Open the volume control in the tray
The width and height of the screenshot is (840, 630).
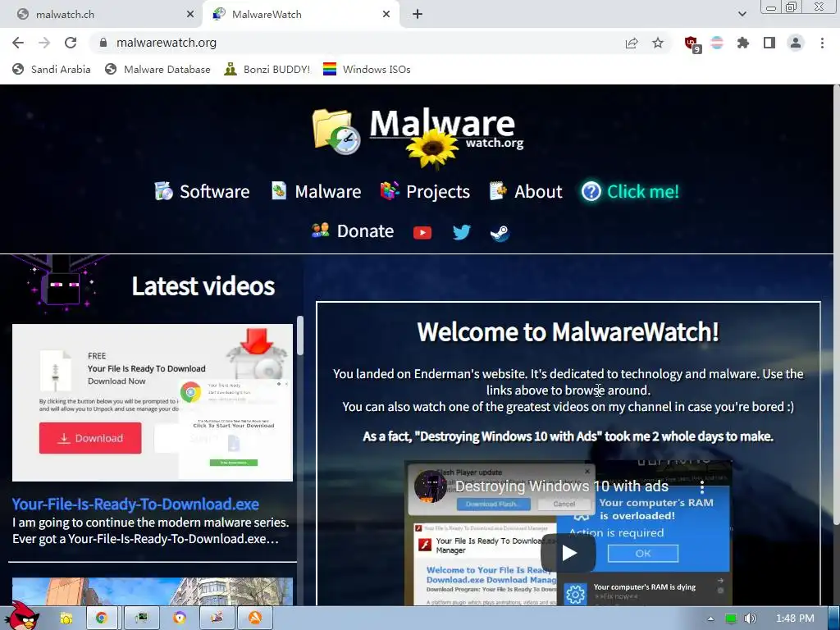pos(751,619)
